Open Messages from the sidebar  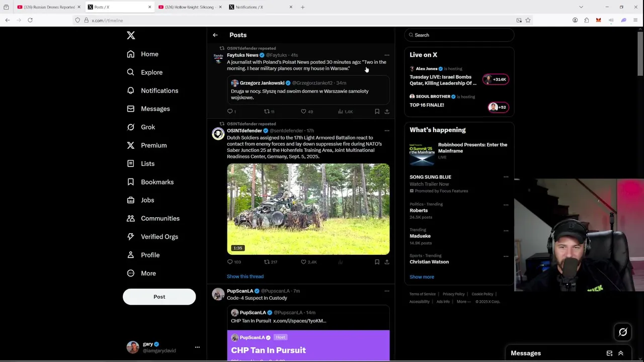[x=148, y=109]
